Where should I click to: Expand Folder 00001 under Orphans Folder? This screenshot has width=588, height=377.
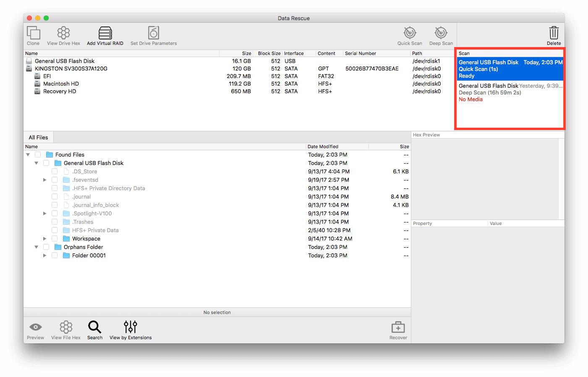point(45,255)
